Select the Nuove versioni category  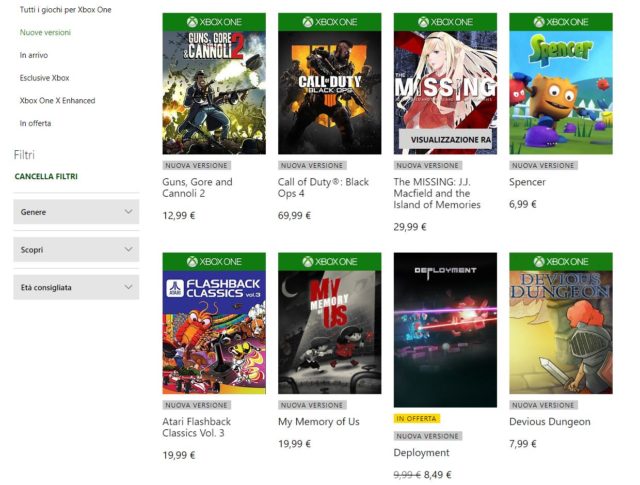click(x=45, y=32)
